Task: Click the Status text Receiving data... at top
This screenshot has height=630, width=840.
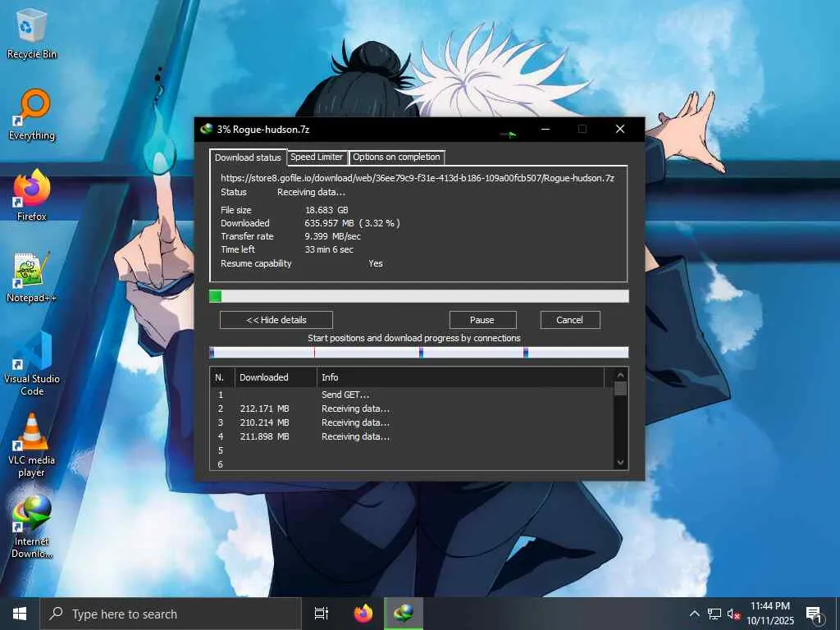Action: (x=311, y=192)
